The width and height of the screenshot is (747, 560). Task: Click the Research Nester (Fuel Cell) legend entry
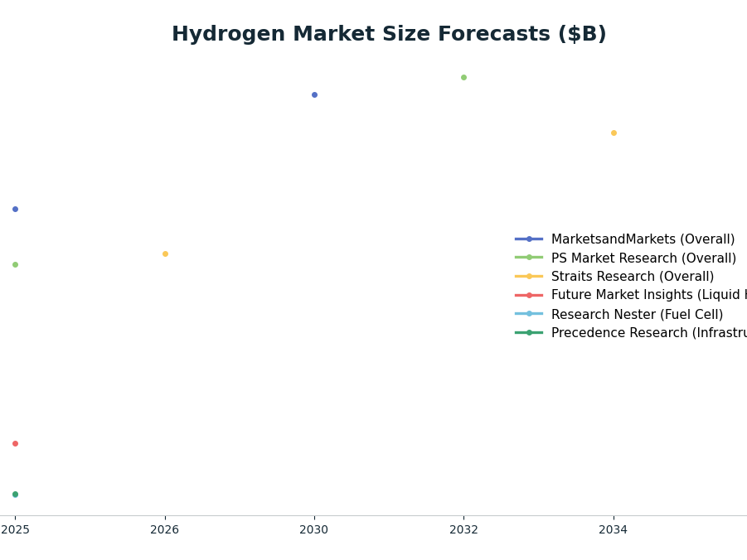point(618,314)
